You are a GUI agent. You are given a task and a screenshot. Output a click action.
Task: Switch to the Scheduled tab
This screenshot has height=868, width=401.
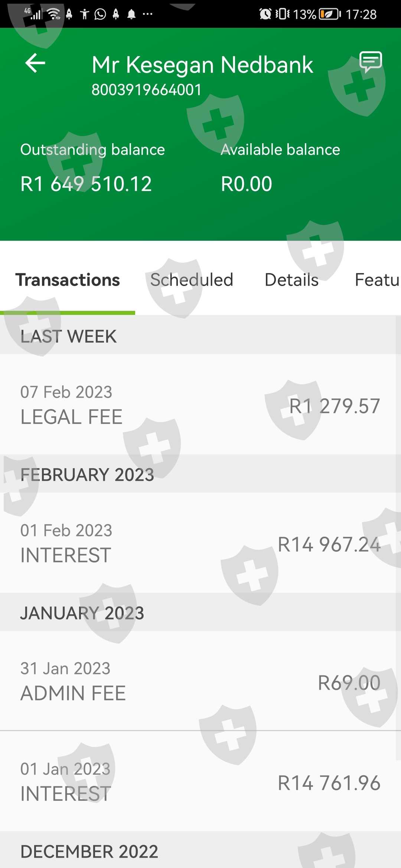pos(192,280)
